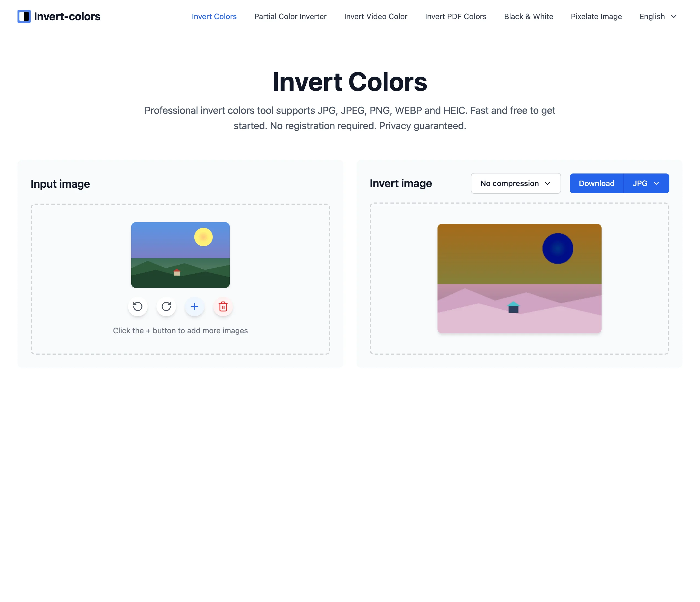Click the inverted image preview
The height and width of the screenshot is (602, 700).
click(519, 278)
